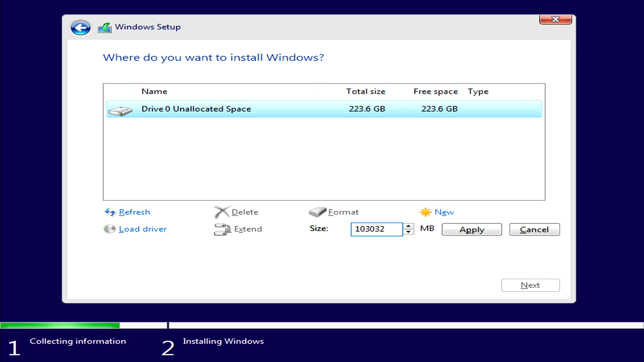Click the Installing Windows step label
Screen dimensions: 644x362
pos(223,341)
